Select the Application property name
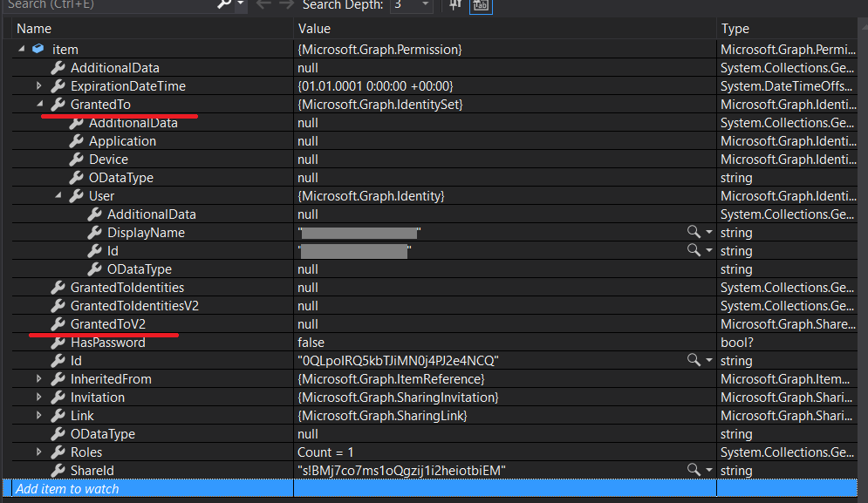 122,140
